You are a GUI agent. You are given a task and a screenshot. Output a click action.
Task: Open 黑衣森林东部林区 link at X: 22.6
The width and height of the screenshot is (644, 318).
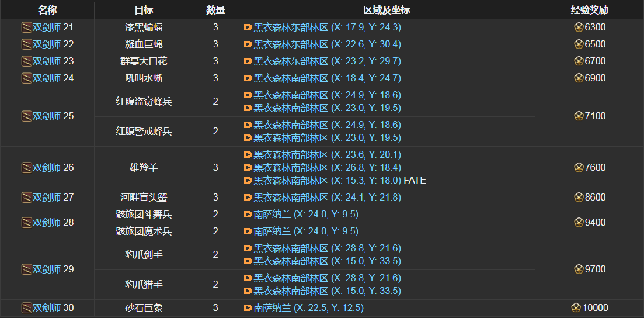pos(327,44)
